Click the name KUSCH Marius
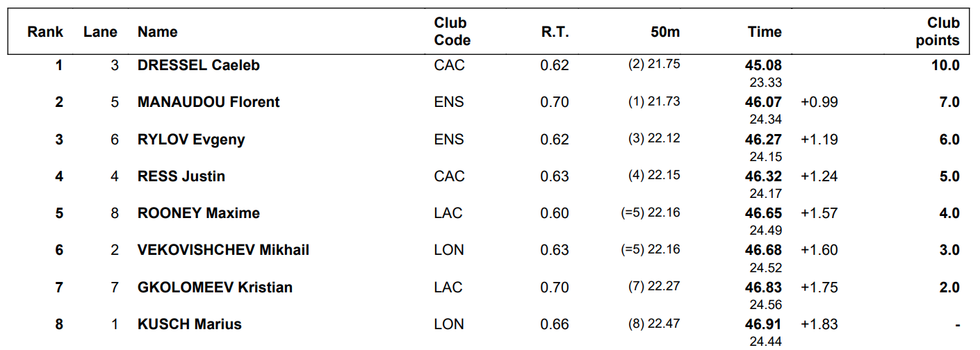 point(190,324)
